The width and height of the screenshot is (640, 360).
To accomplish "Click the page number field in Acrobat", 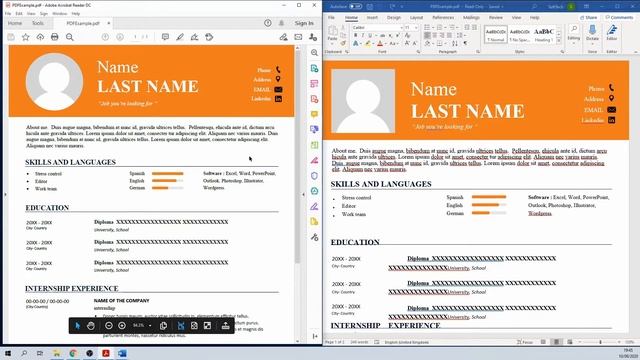I will 135,37.
